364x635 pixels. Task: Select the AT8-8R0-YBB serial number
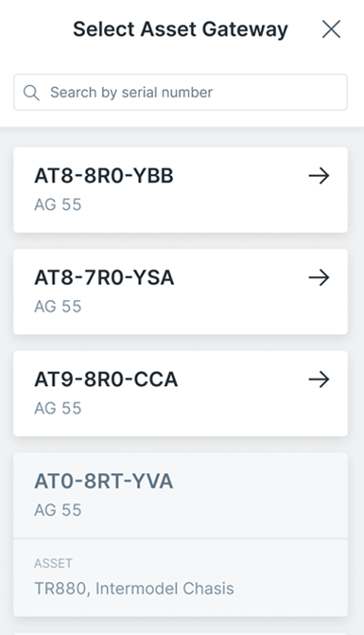(104, 176)
